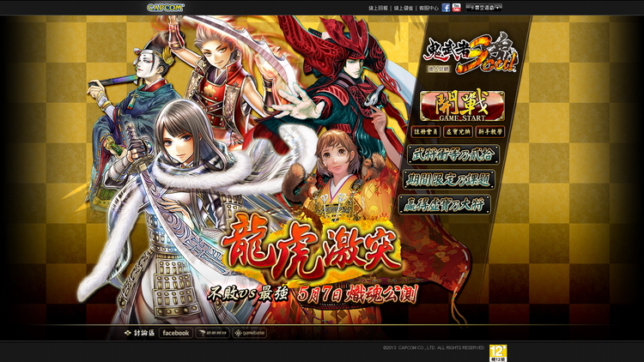644x362 pixels.
Task: Open the YouTube icon in the top bar
Action: (x=457, y=8)
